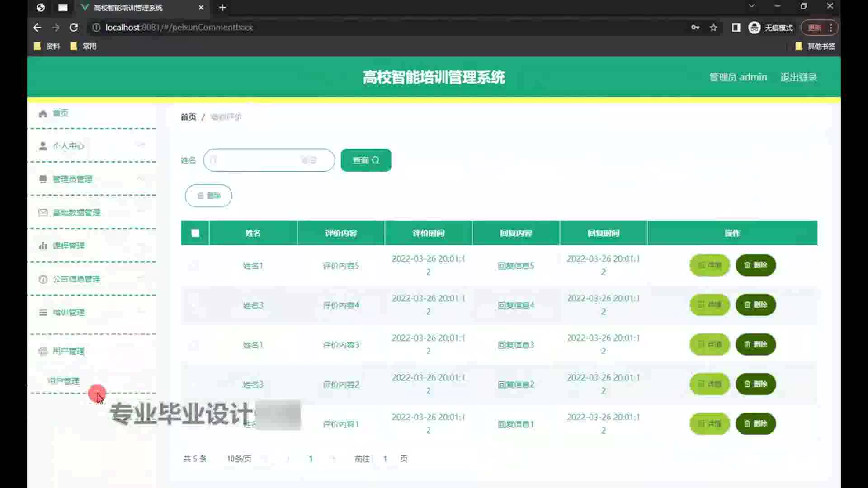Go to 首页 breadcrumb link
This screenshot has height=488, width=868.
188,117
